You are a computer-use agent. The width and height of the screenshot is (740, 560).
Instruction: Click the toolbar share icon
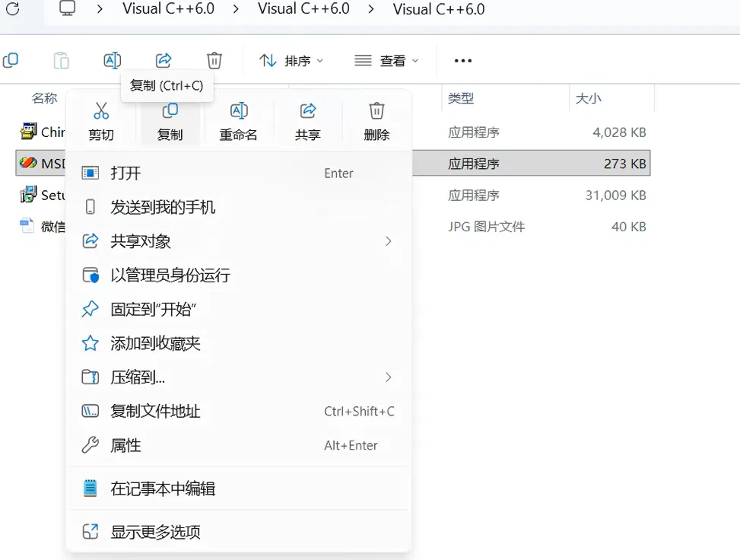[x=164, y=60]
